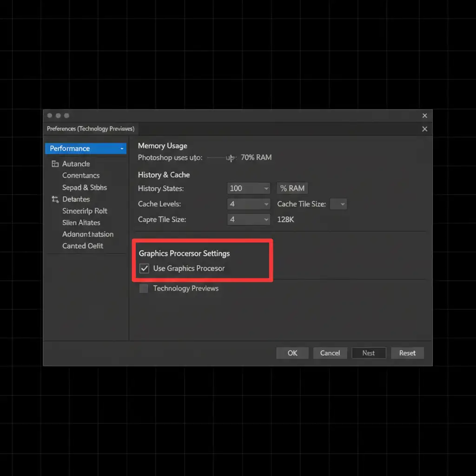This screenshot has width=476, height=476.
Task: Click the folder icon beside Autancle
Action: [55, 164]
